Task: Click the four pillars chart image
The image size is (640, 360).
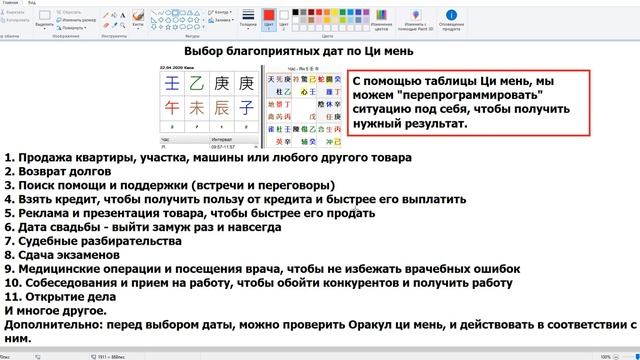Action: (x=209, y=107)
